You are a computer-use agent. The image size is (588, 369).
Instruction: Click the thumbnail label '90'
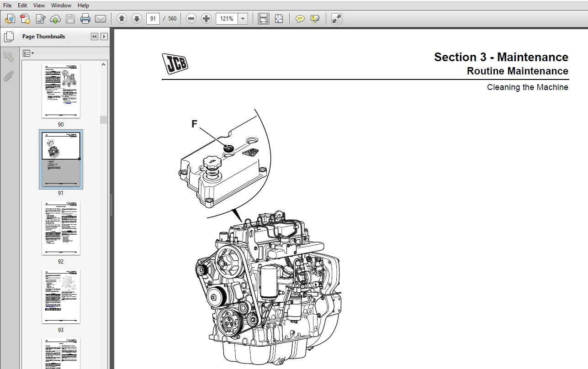61,125
